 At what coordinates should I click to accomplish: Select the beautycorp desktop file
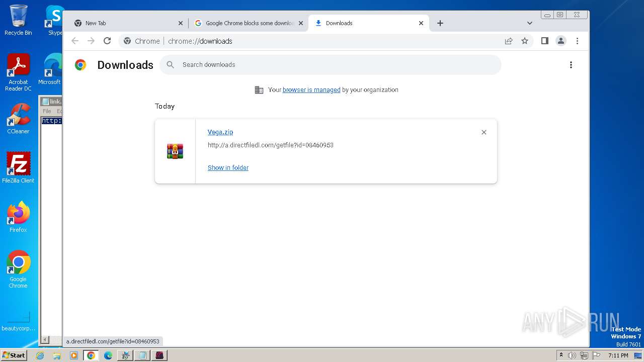click(18, 321)
